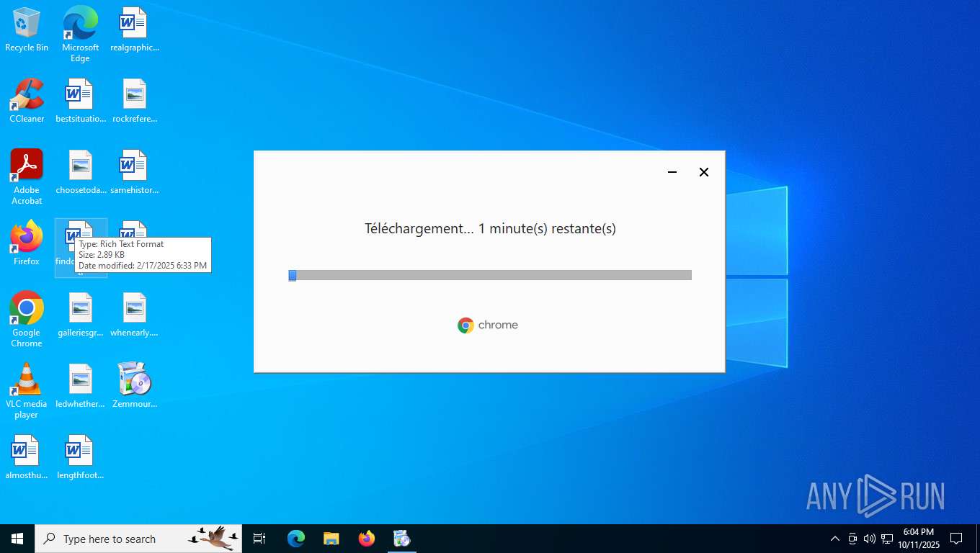Launch Microsoft Edge from desktop
Image resolution: width=980 pixels, height=553 pixels.
tap(80, 34)
